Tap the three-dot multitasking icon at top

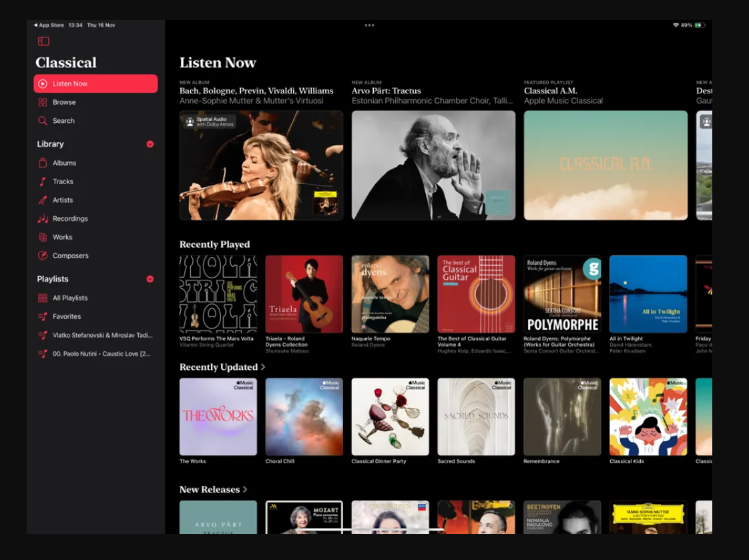369,25
